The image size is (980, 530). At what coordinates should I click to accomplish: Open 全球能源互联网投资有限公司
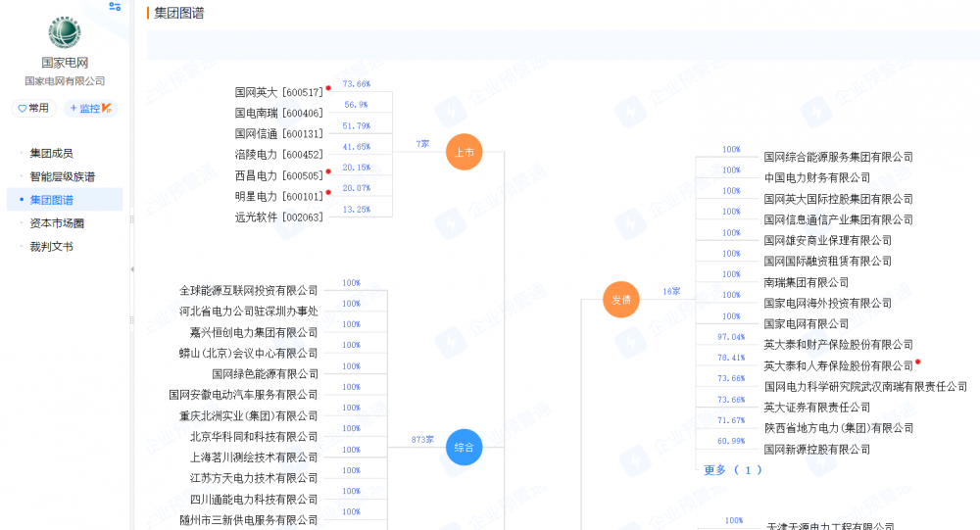pyautogui.click(x=248, y=291)
